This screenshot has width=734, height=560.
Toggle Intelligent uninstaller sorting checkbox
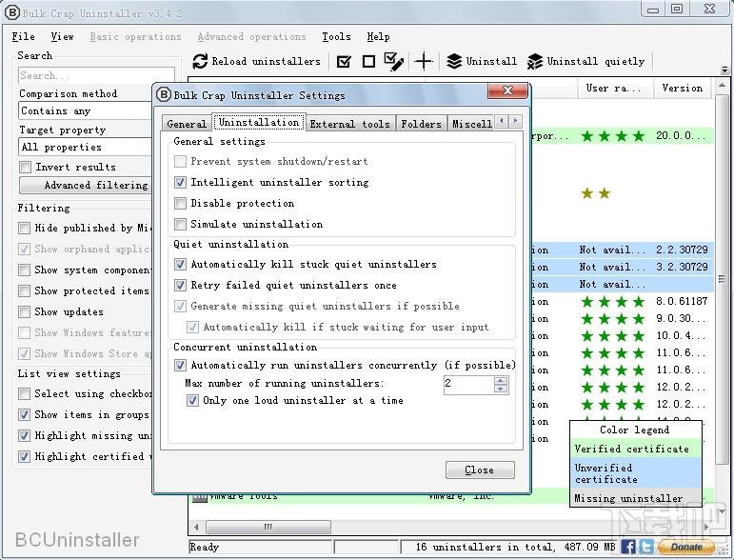tap(180, 182)
